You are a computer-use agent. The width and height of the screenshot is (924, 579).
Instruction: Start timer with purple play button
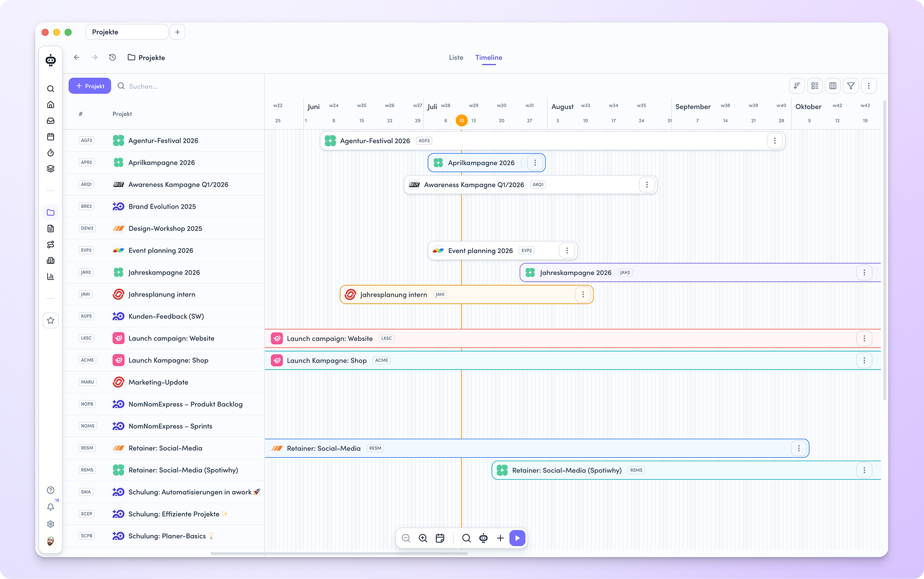pyautogui.click(x=517, y=538)
